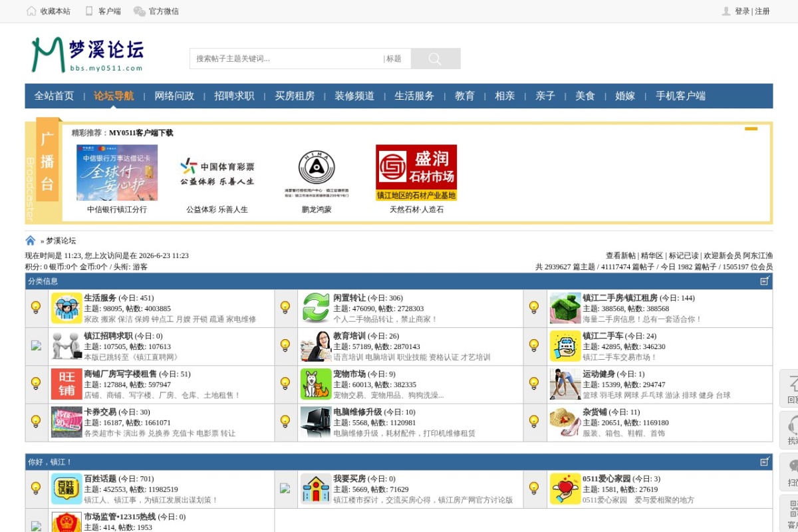798x532 pixels.
Task: Collapse the 你好，镇江！ section
Action: 765,462
